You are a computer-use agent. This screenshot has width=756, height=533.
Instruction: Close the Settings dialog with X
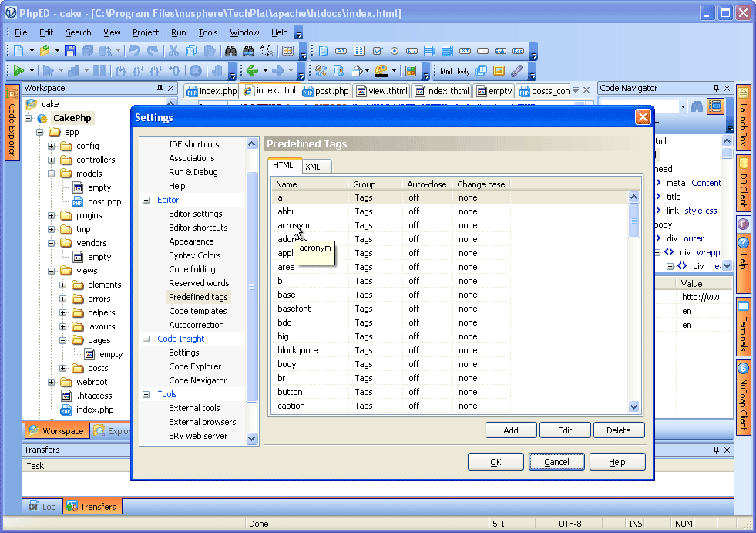click(x=643, y=116)
